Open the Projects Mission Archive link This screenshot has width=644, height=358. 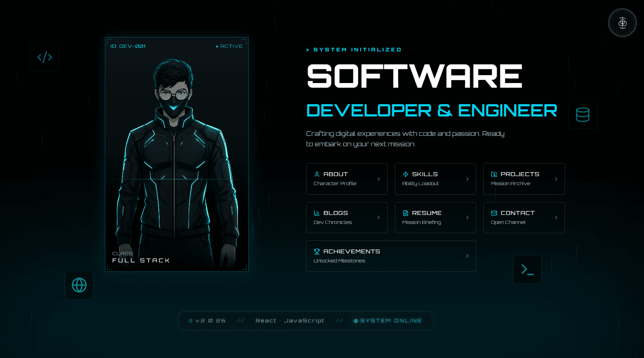point(524,179)
